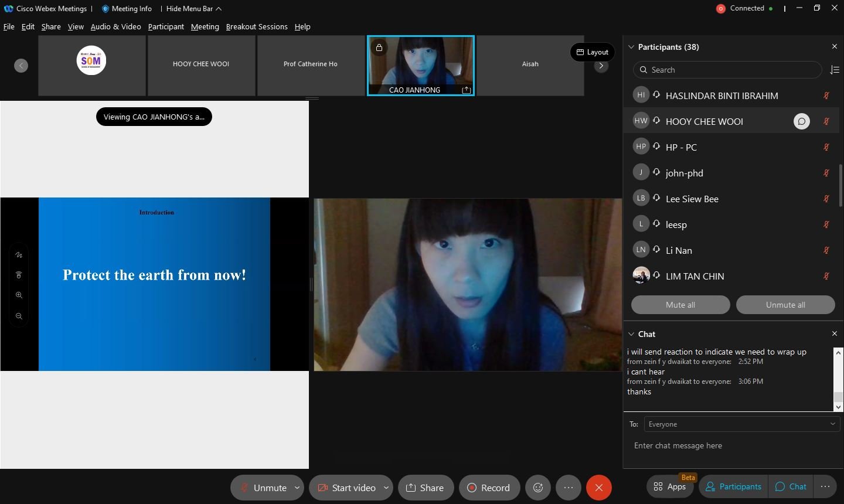
Task: Open the audio options dropdown arrow beside Unmute
Action: pos(297,488)
